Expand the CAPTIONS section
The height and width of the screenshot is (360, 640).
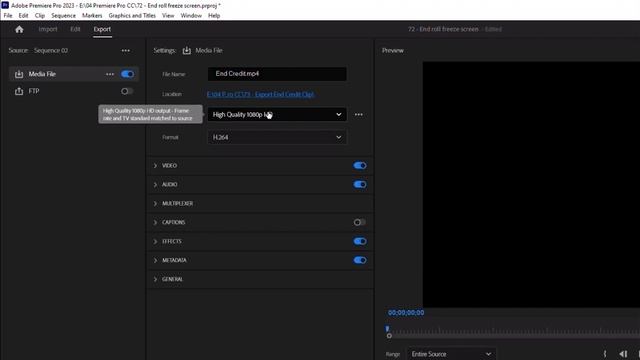click(155, 222)
